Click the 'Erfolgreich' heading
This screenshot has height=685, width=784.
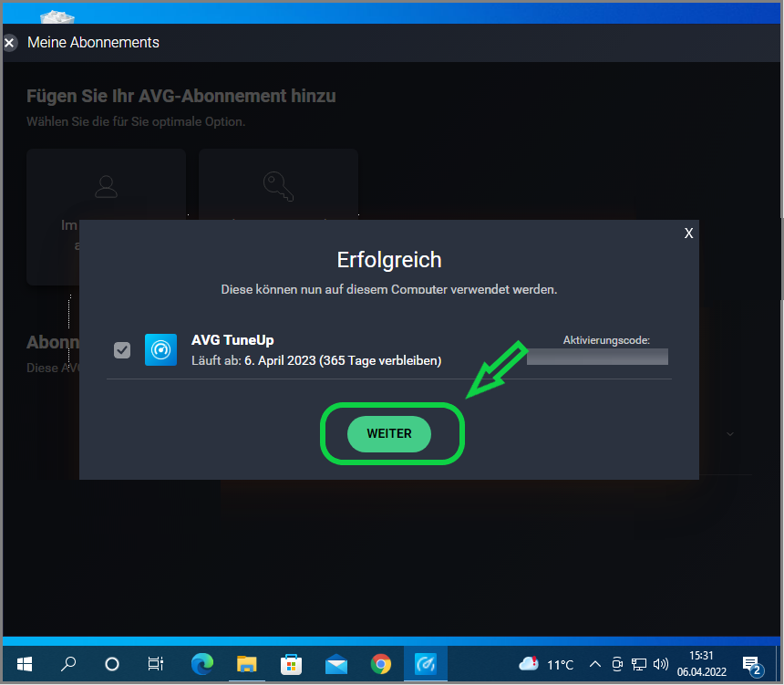pos(389,260)
